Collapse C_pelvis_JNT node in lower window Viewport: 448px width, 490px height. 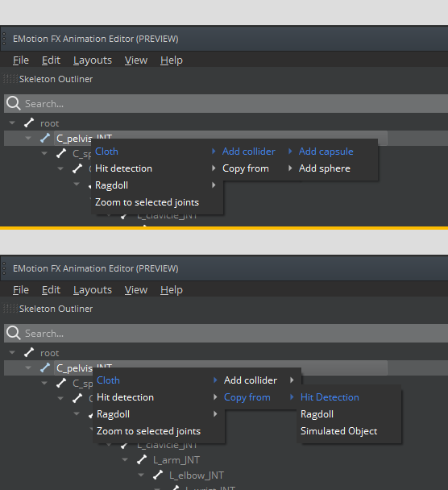tap(28, 367)
